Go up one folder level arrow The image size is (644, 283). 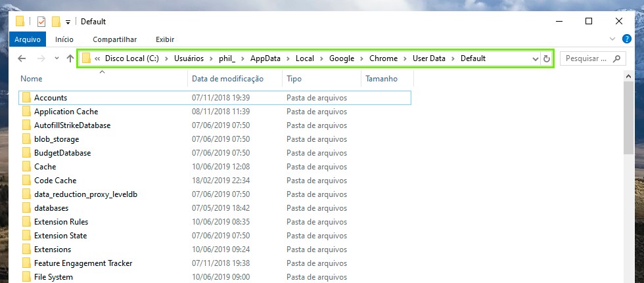coord(70,58)
